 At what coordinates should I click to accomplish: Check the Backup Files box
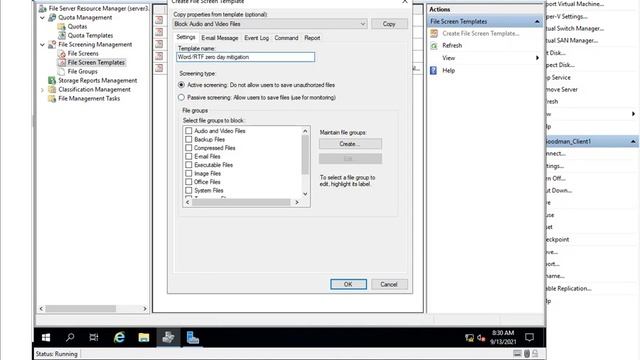(x=189, y=139)
